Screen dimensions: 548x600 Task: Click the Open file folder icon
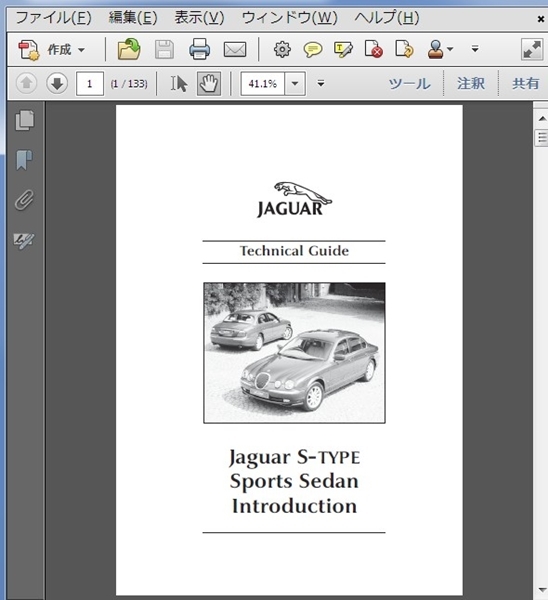129,49
